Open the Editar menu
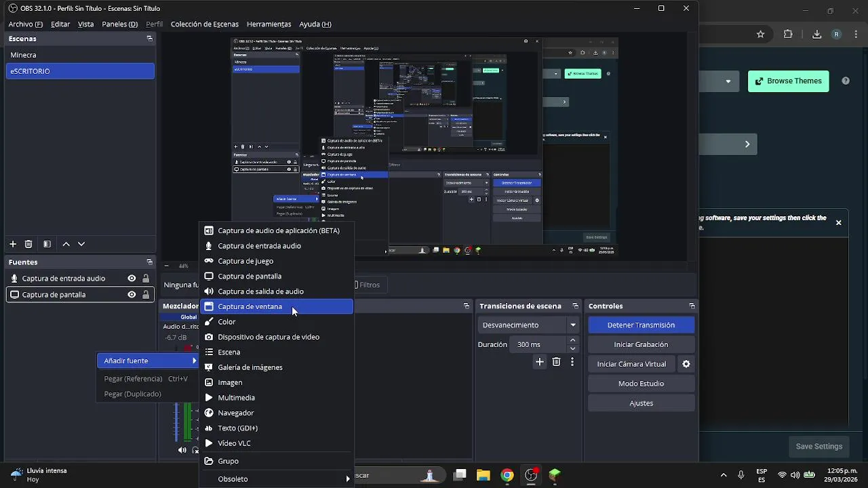 click(x=60, y=24)
